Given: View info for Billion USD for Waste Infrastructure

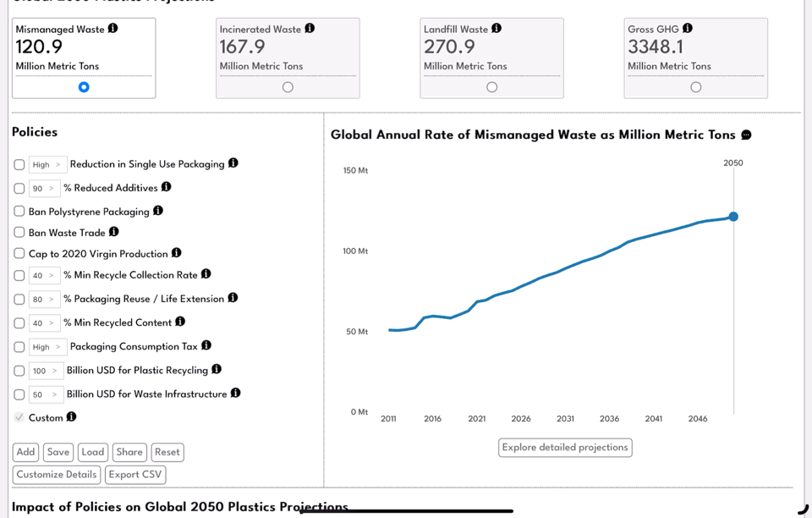Looking at the screenshot, I should pos(233,393).
